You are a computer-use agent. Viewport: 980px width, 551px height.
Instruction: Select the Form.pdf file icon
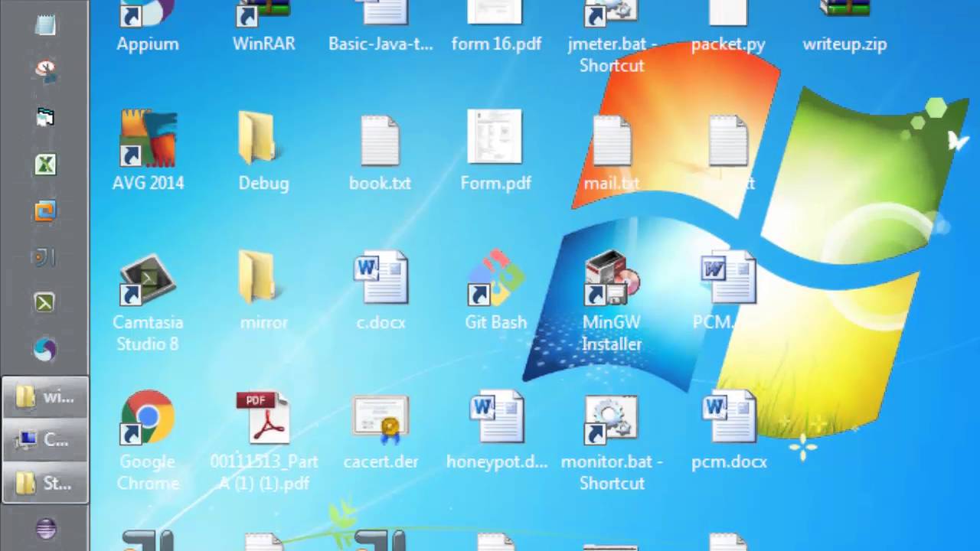496,152
